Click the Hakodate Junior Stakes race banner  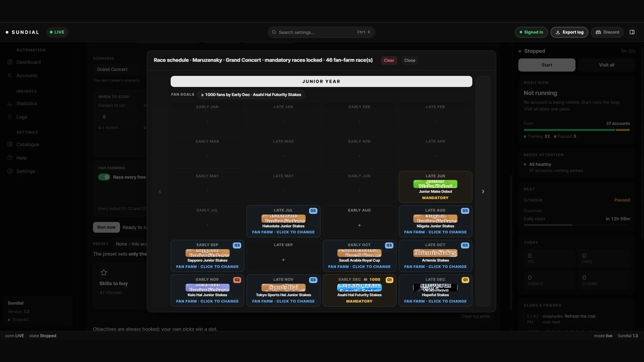tap(283, 219)
